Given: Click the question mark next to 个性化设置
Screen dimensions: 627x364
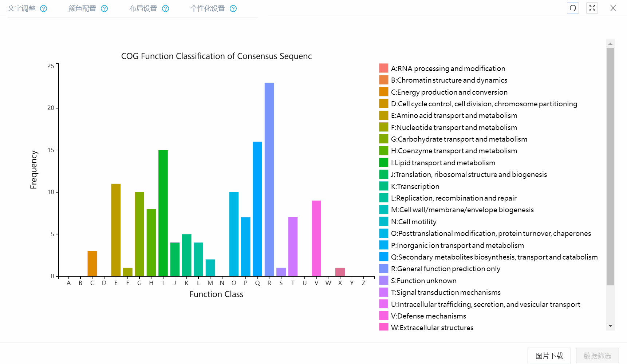Looking at the screenshot, I should click(x=233, y=9).
